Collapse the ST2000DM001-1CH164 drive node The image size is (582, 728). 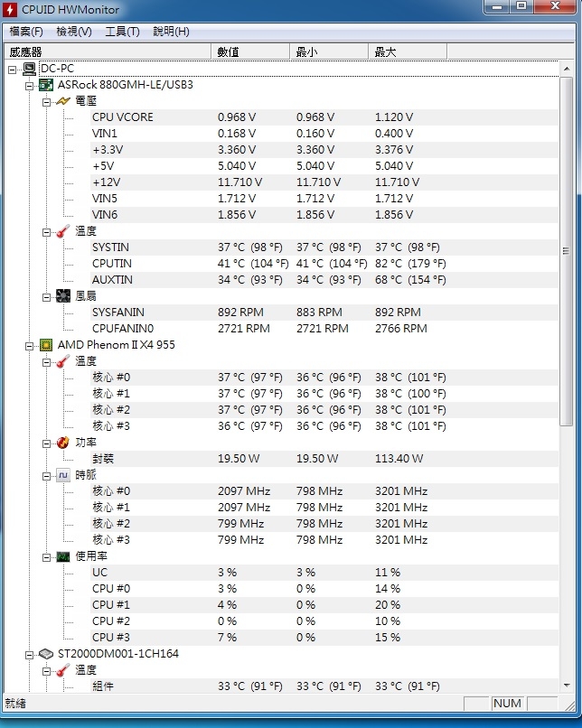coord(29,655)
